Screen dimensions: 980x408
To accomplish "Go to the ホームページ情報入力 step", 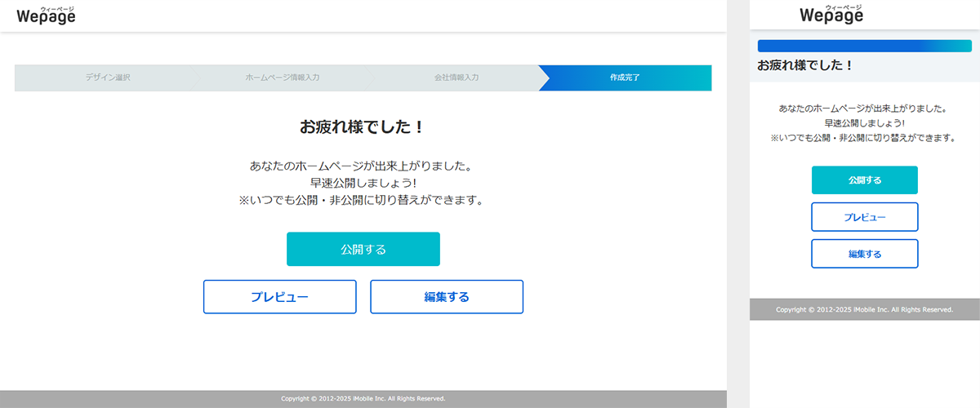I will pos(283,78).
